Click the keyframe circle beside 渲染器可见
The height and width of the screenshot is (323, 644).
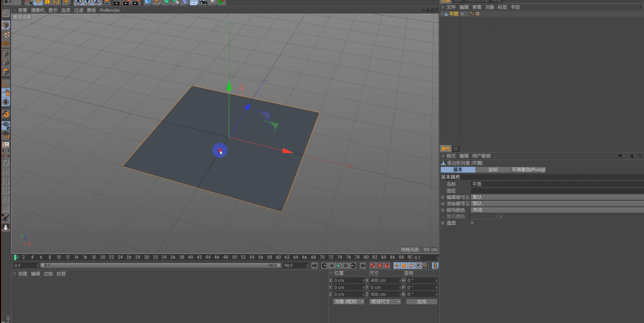pos(443,204)
